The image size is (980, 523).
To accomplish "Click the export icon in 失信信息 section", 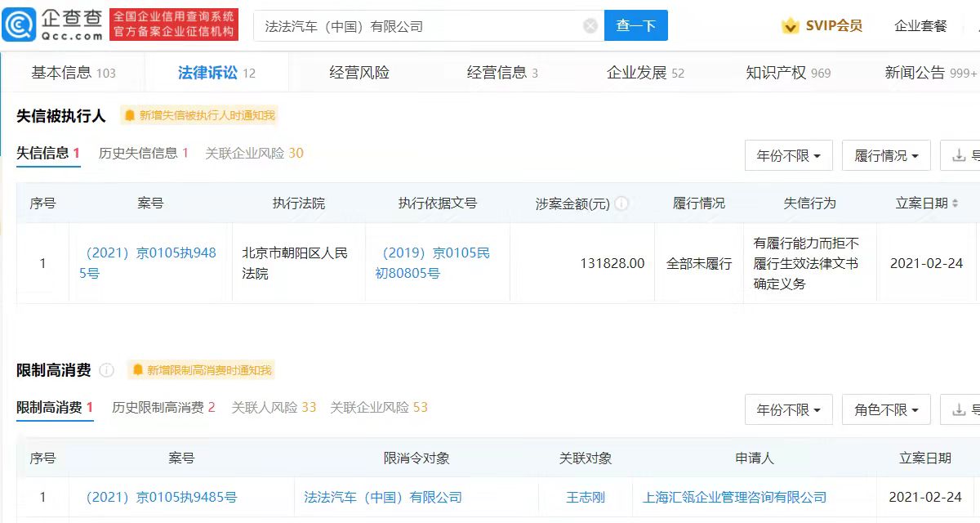I will coord(957,155).
